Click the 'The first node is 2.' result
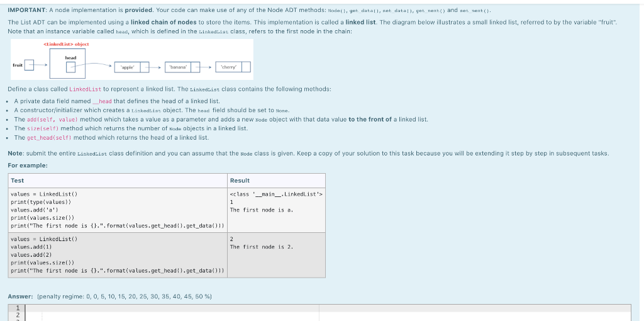 point(262,247)
